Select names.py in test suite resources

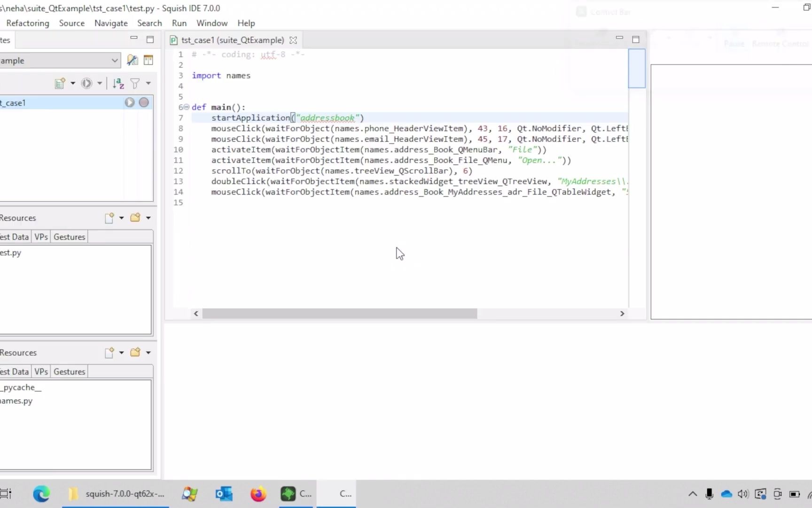[x=16, y=401]
